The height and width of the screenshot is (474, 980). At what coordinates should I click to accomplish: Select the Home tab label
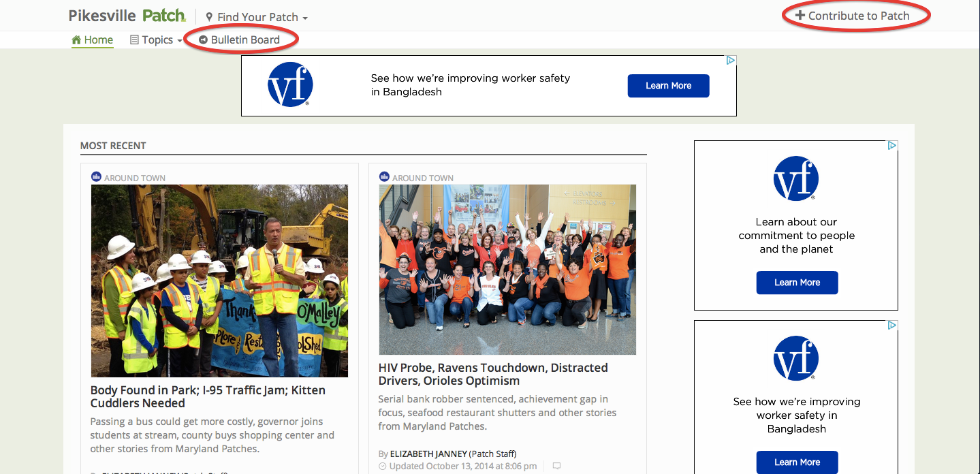pos(99,40)
